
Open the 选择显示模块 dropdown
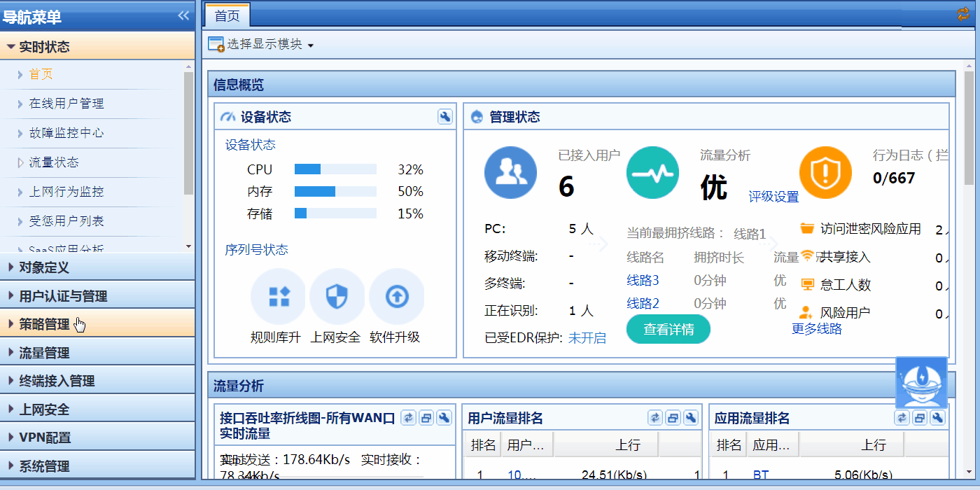tap(261, 44)
